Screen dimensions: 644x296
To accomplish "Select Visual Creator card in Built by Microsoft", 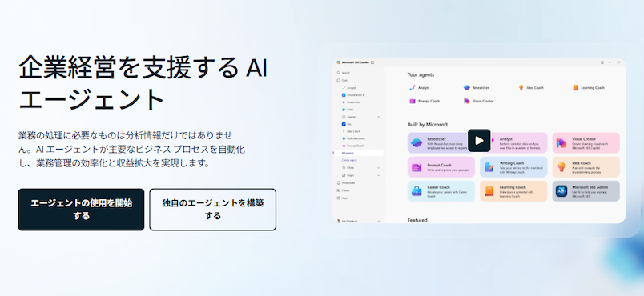I will pos(586,142).
